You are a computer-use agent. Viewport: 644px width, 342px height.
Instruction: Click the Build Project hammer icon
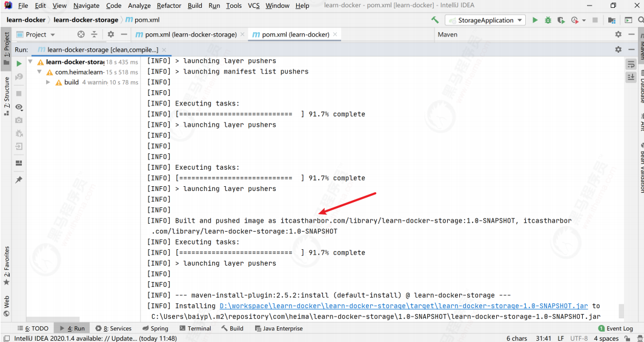coord(435,20)
